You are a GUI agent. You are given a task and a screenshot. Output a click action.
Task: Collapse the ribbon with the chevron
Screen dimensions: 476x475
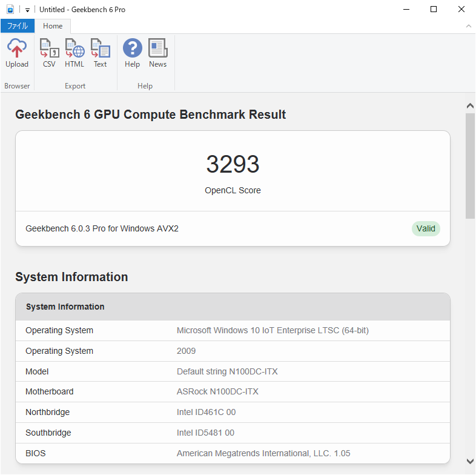tap(468, 26)
